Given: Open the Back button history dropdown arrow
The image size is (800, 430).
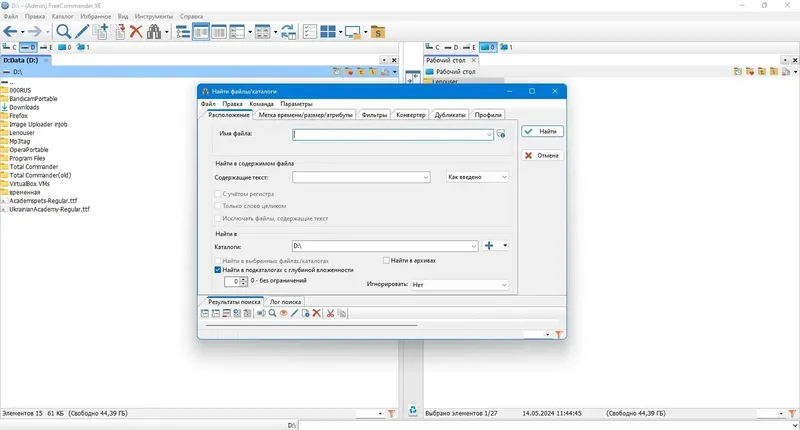Looking at the screenshot, I should coord(22,32).
